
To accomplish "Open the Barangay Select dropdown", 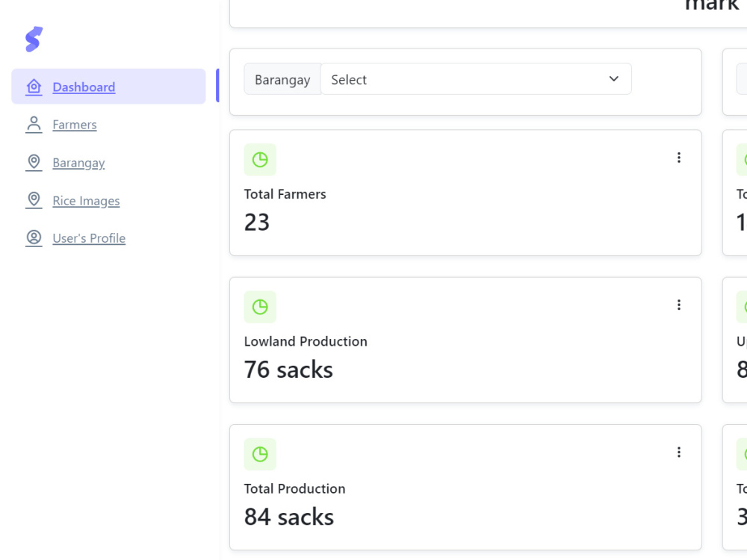I will tap(476, 79).
